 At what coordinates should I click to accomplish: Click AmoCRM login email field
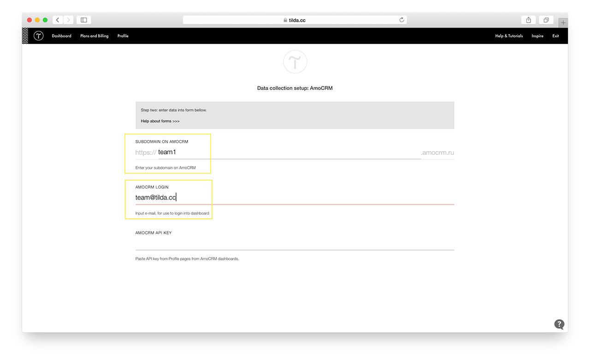[295, 197]
